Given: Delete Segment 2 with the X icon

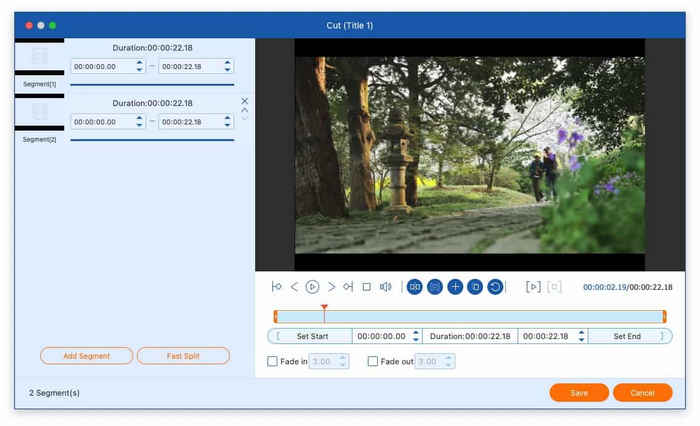Looking at the screenshot, I should click(x=245, y=101).
